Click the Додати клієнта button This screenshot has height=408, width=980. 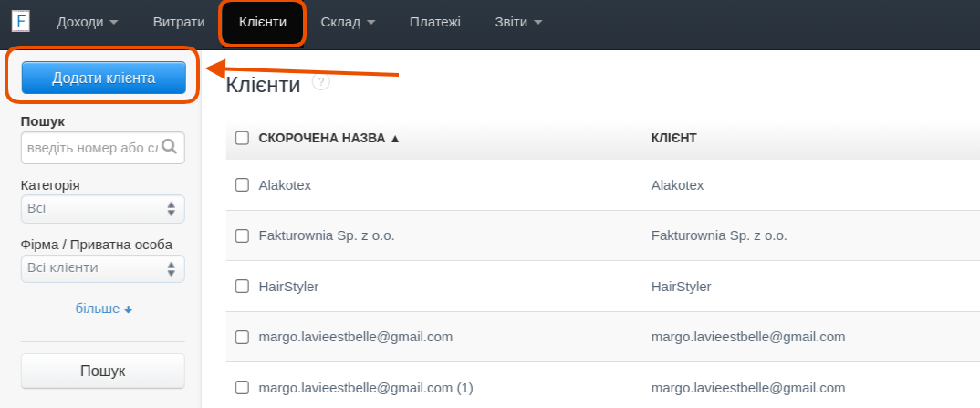(x=103, y=78)
